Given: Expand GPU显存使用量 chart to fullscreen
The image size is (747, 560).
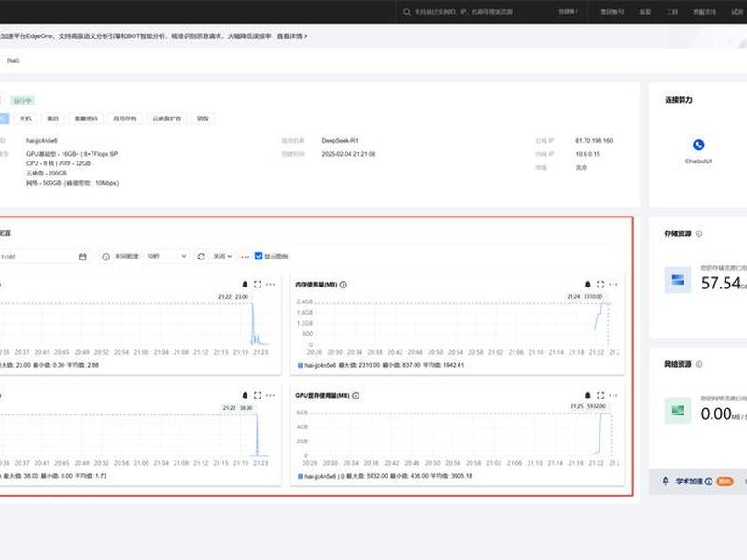Looking at the screenshot, I should point(600,395).
